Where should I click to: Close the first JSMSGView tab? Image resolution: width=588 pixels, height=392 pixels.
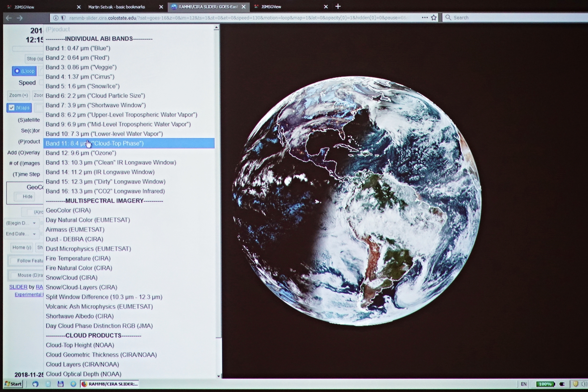(x=79, y=7)
